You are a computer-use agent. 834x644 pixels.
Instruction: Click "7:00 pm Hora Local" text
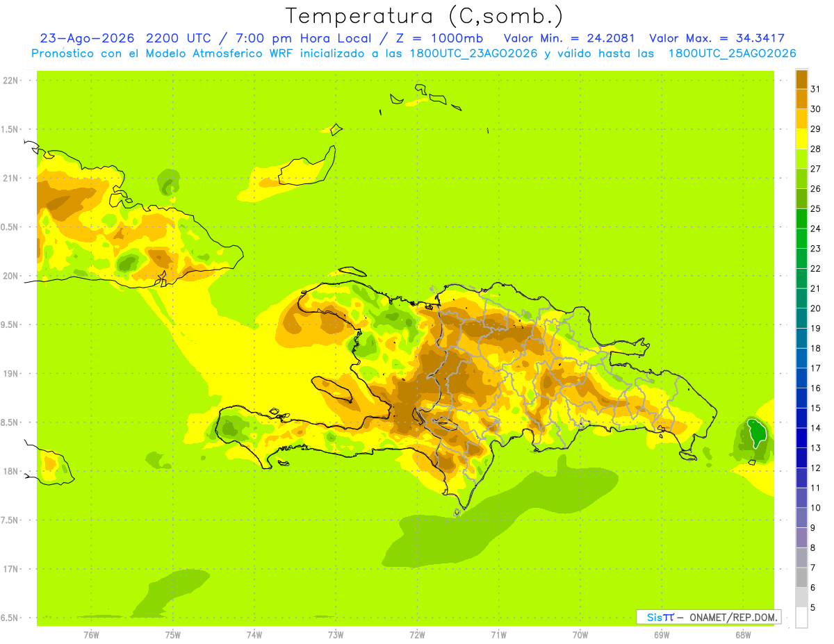click(x=304, y=38)
